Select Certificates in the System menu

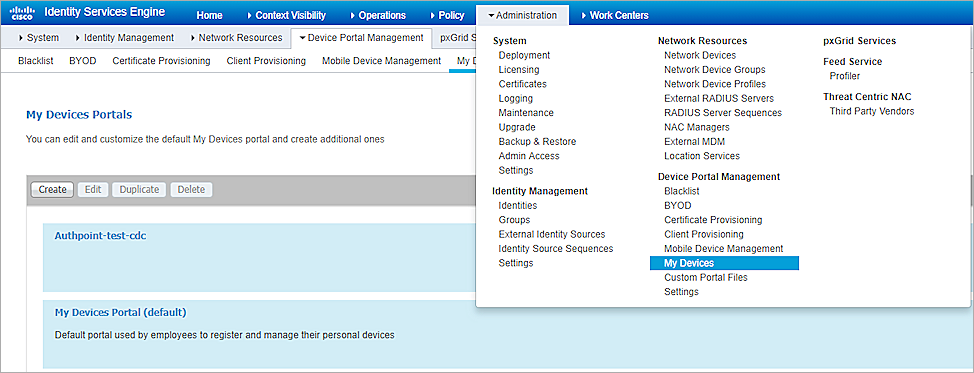522,84
